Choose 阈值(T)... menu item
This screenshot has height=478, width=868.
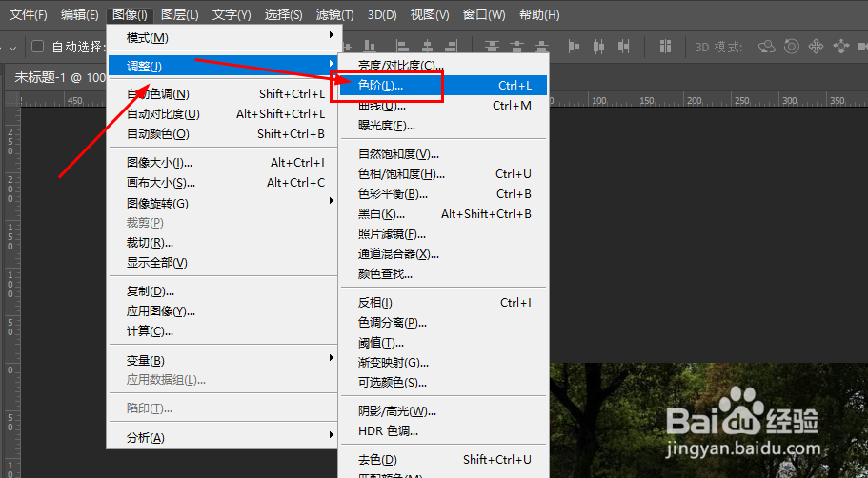point(443,343)
